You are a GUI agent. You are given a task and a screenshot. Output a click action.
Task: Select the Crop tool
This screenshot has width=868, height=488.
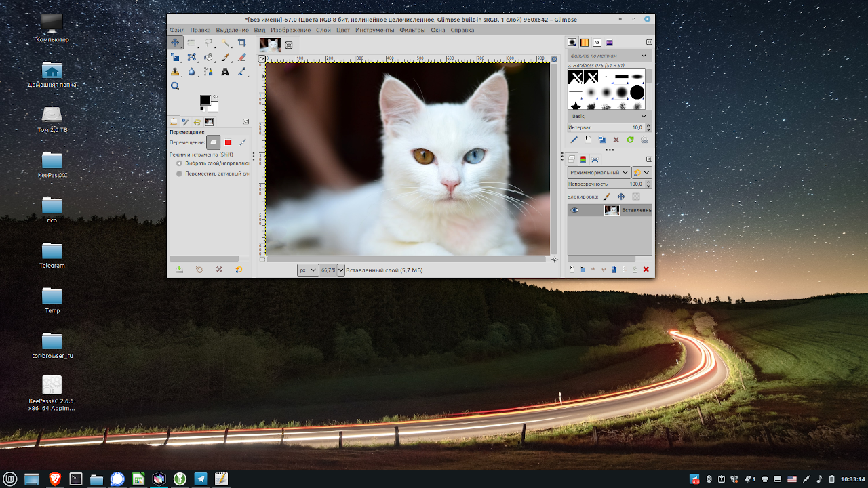(x=243, y=42)
